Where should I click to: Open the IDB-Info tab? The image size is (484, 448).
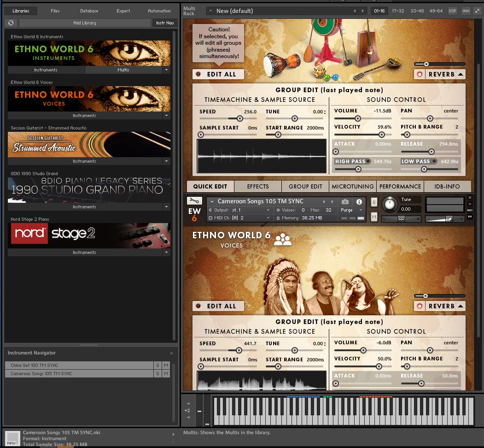pyautogui.click(x=447, y=187)
